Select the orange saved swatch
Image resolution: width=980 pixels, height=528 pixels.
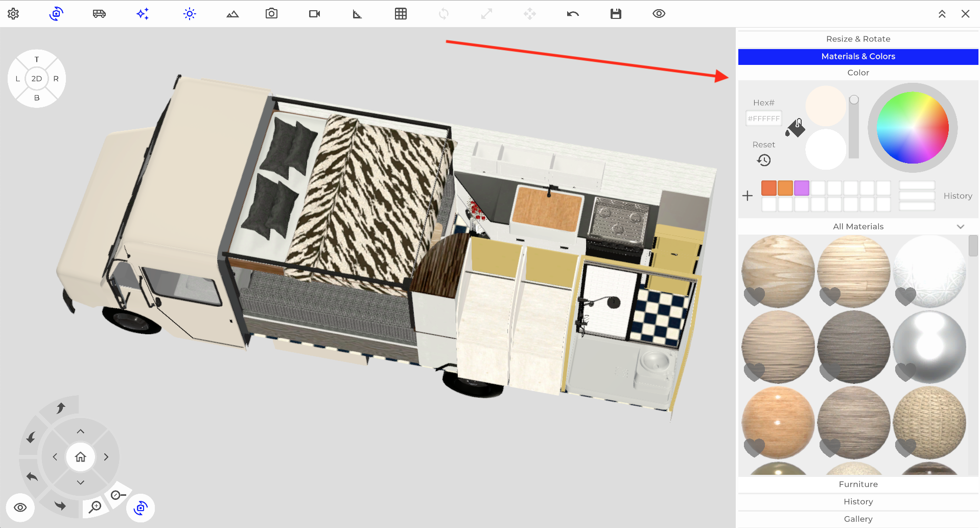785,188
